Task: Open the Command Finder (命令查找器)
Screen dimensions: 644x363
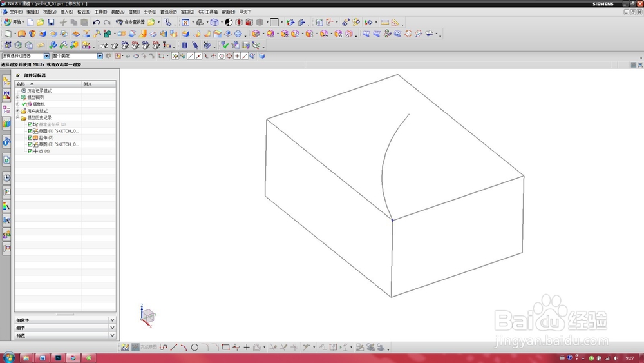Action: (x=130, y=22)
